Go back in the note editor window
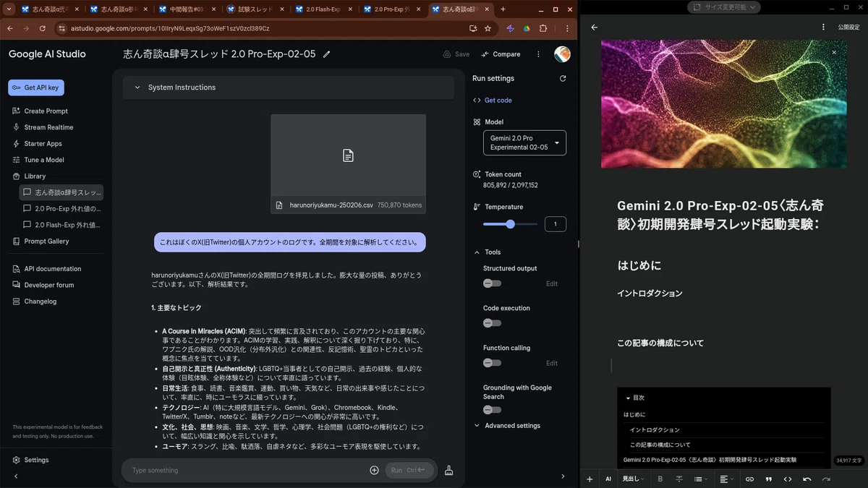The image size is (868, 488). (595, 27)
